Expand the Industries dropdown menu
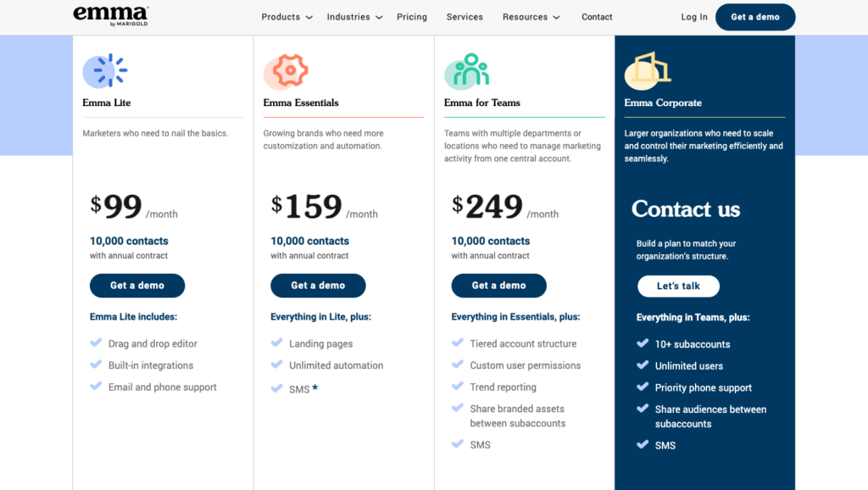The height and width of the screenshot is (490, 868). pos(354,17)
